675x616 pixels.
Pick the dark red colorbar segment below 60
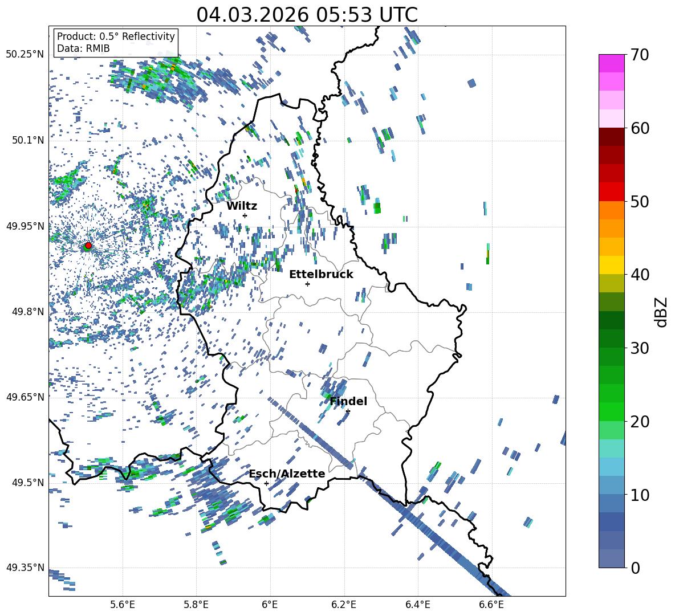611,137
